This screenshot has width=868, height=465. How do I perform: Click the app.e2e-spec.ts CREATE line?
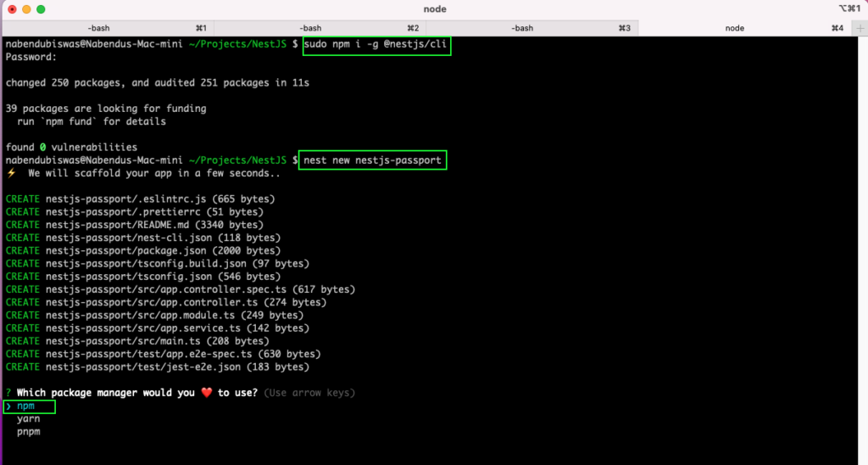(x=164, y=354)
